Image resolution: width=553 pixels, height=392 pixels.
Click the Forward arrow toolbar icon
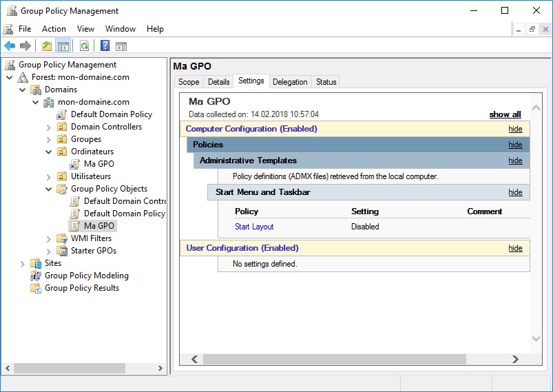point(25,46)
